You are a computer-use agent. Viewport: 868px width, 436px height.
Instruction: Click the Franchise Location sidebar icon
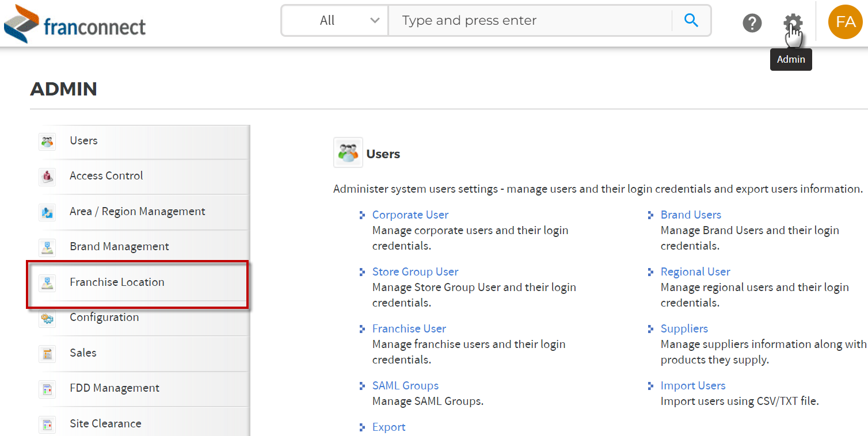pyautogui.click(x=47, y=282)
